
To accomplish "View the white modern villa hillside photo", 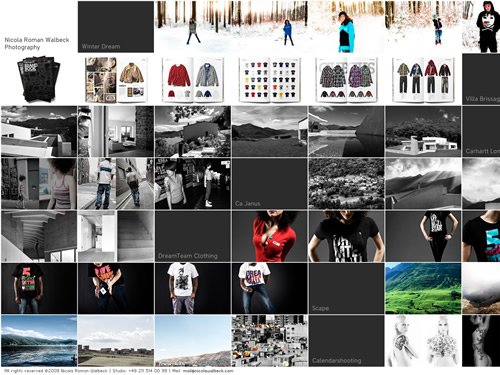I will [x=423, y=131].
